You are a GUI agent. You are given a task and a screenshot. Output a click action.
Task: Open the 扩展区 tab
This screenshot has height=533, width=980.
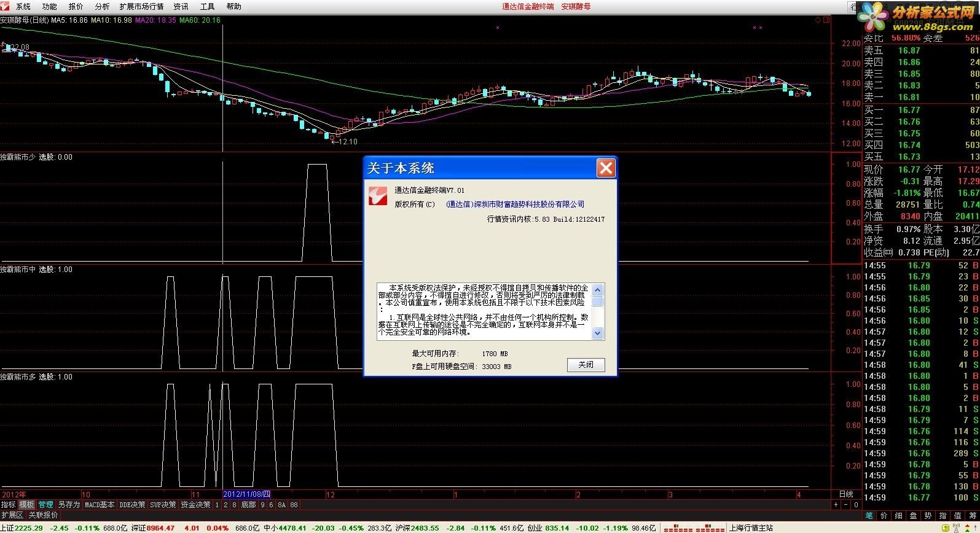click(x=12, y=515)
